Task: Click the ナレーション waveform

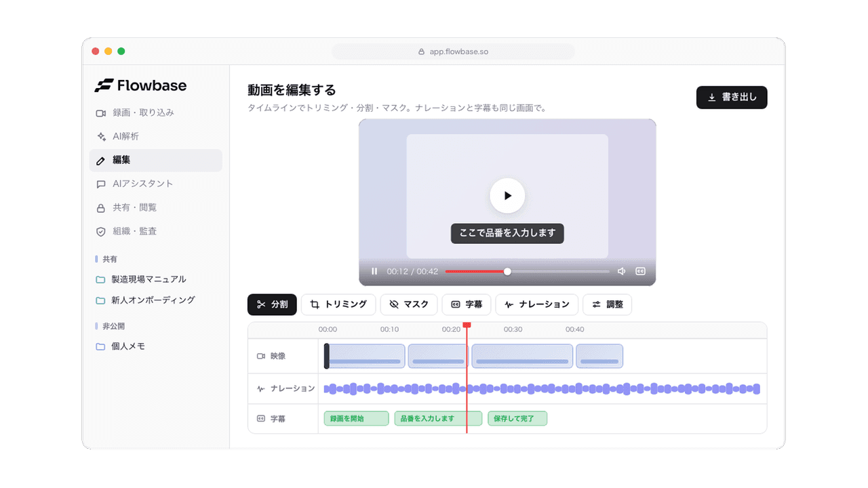Action: 542,389
